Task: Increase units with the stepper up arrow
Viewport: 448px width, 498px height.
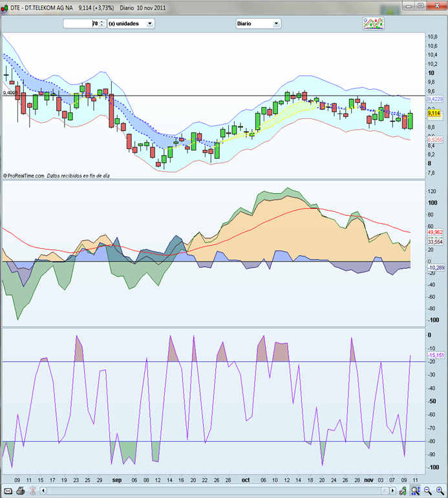Action: click(x=101, y=21)
